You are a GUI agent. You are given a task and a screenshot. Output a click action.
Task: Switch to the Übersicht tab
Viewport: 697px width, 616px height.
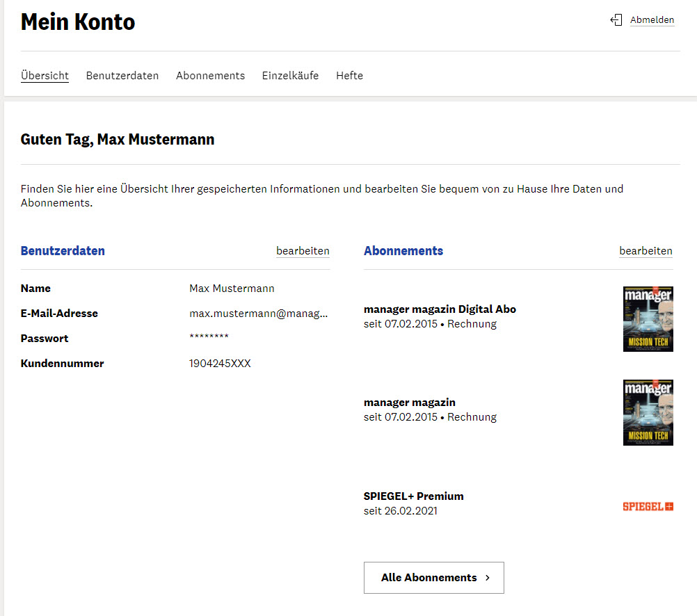[x=45, y=76]
